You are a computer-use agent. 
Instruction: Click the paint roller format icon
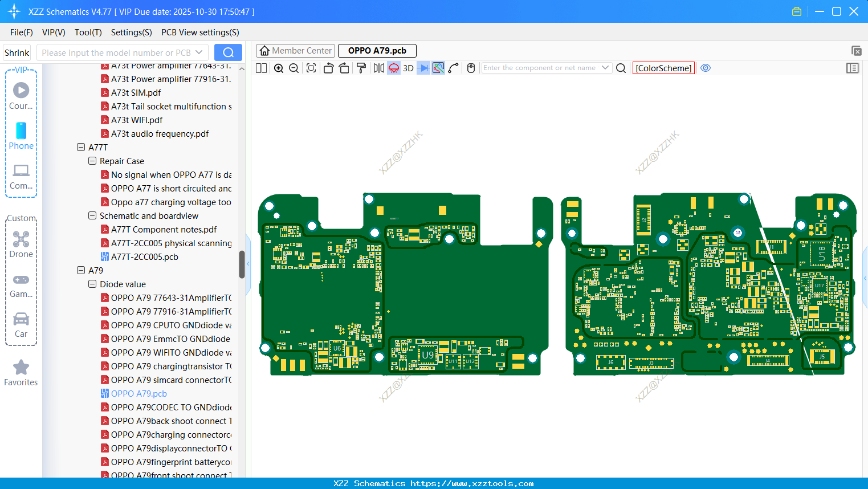[361, 68]
